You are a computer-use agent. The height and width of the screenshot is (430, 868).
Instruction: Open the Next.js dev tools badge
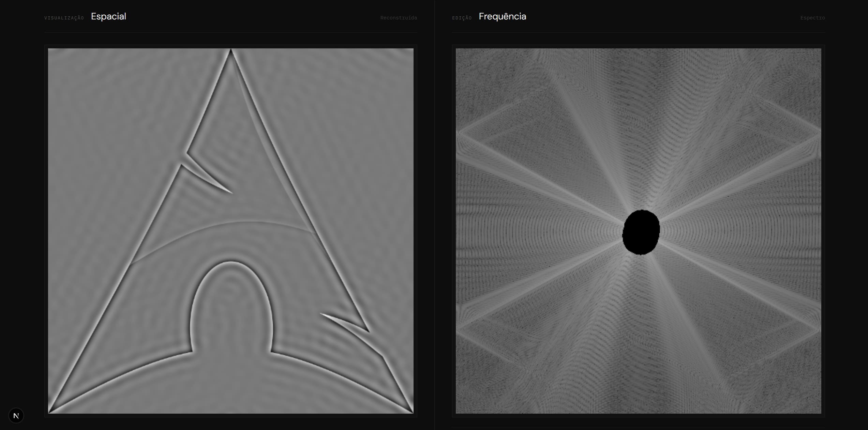pyautogui.click(x=16, y=416)
